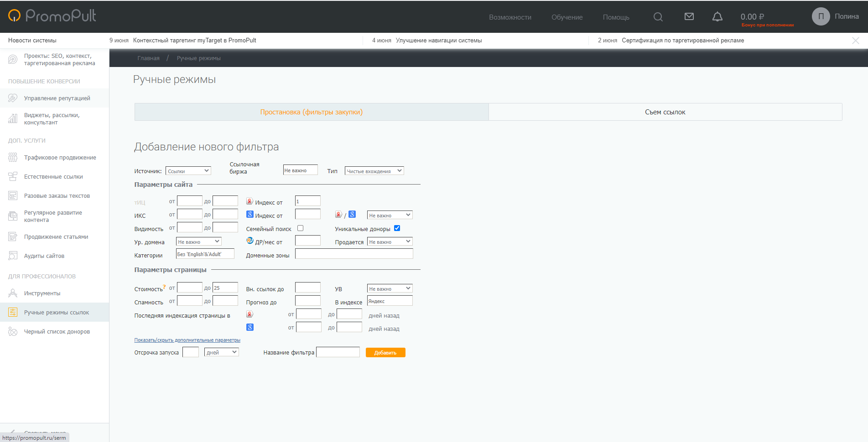Viewport: 868px width, 442px height.
Task: Click the traffic promotion sidebar icon
Action: (13, 158)
